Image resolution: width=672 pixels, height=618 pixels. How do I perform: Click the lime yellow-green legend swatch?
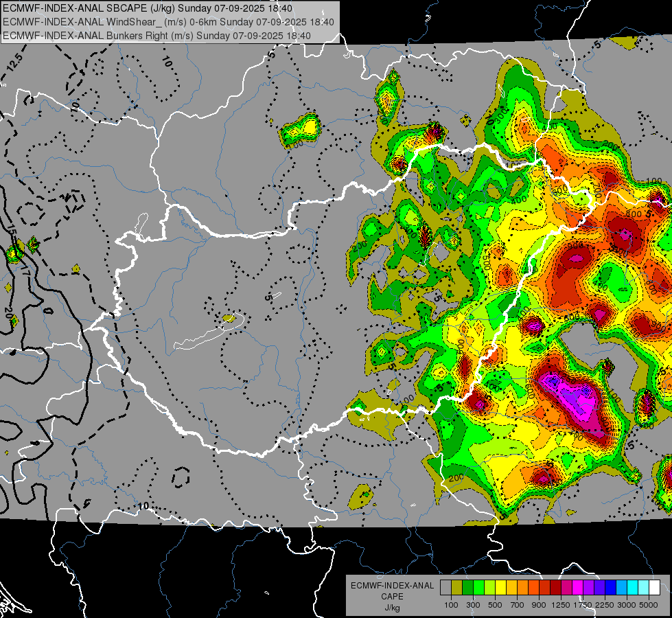click(x=489, y=587)
